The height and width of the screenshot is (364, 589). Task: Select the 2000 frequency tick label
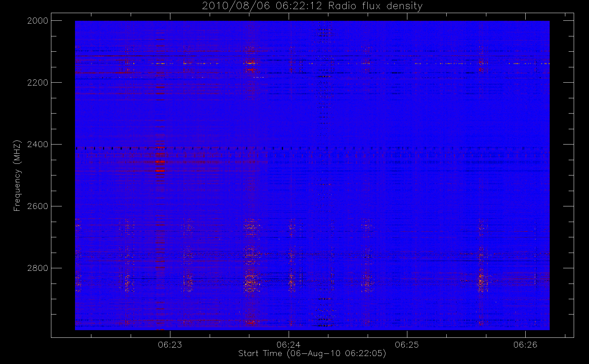tap(38, 21)
